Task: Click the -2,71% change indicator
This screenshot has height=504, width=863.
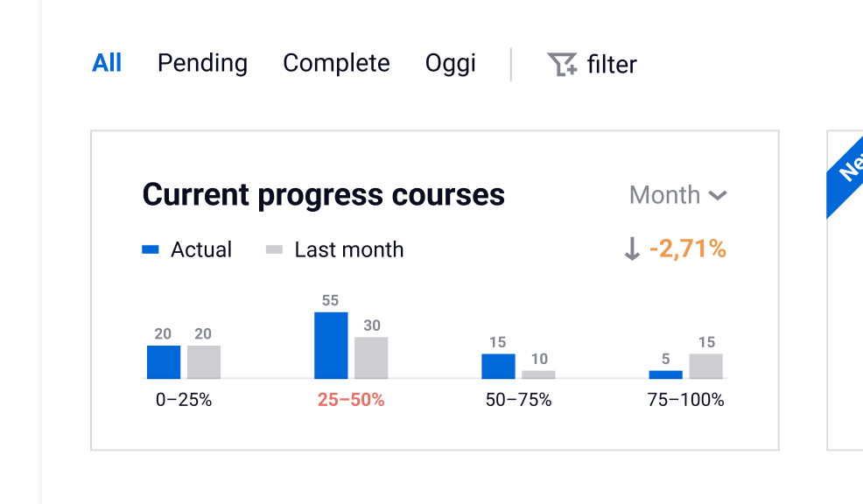Action: coord(688,249)
